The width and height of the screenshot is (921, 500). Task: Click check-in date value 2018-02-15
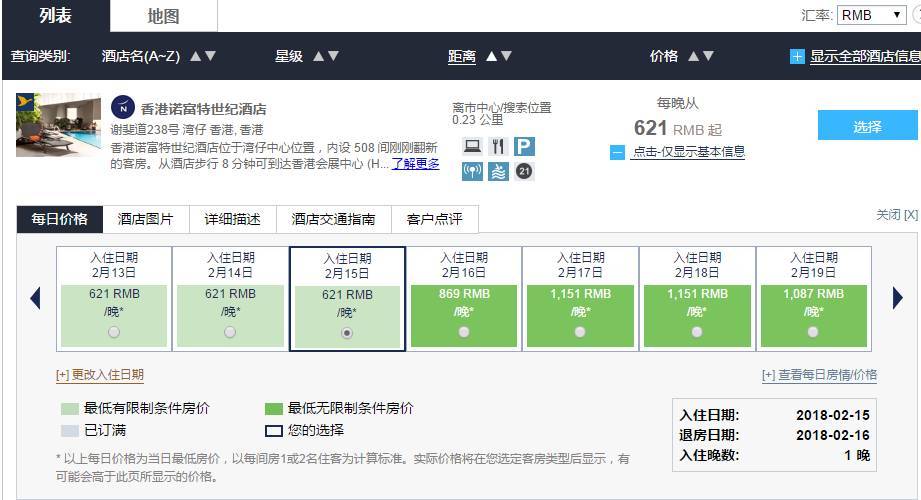click(833, 415)
